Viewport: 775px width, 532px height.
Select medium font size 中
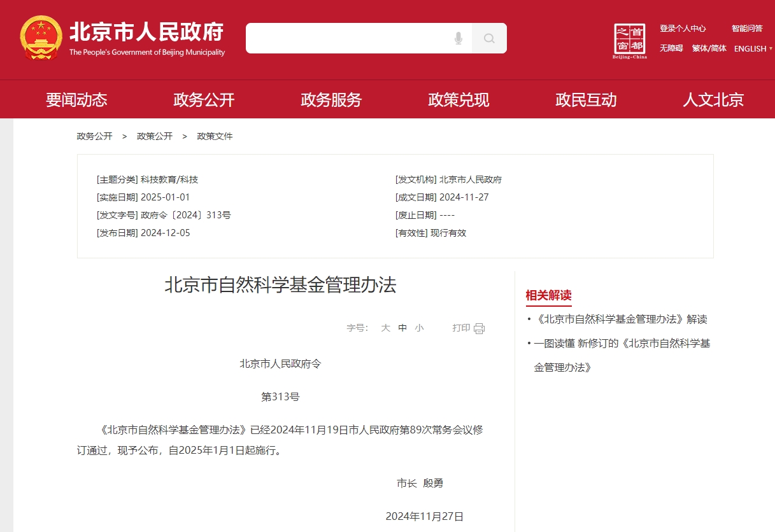click(x=402, y=328)
